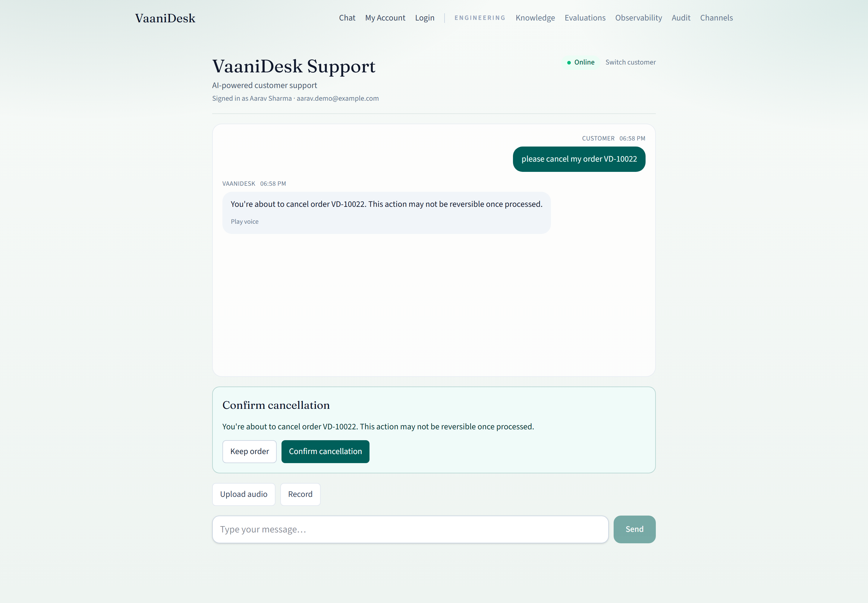Select the customer message bubble about VD-10022
This screenshot has width=868, height=603.
pos(579,159)
